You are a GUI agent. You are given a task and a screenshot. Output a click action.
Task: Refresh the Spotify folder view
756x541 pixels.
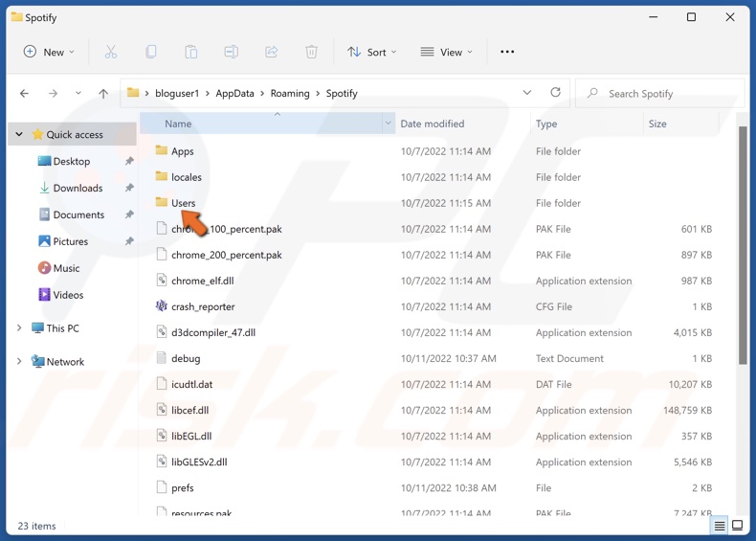pyautogui.click(x=555, y=92)
